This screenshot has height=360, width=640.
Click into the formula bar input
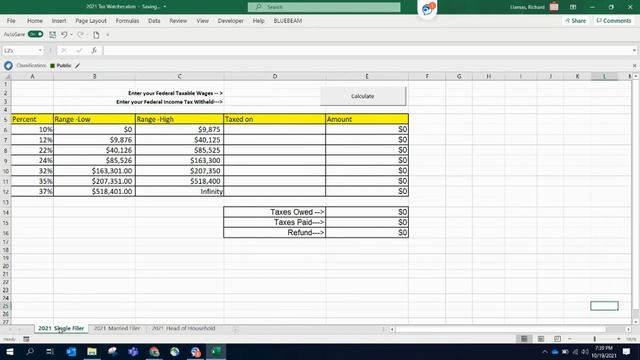[366, 51]
